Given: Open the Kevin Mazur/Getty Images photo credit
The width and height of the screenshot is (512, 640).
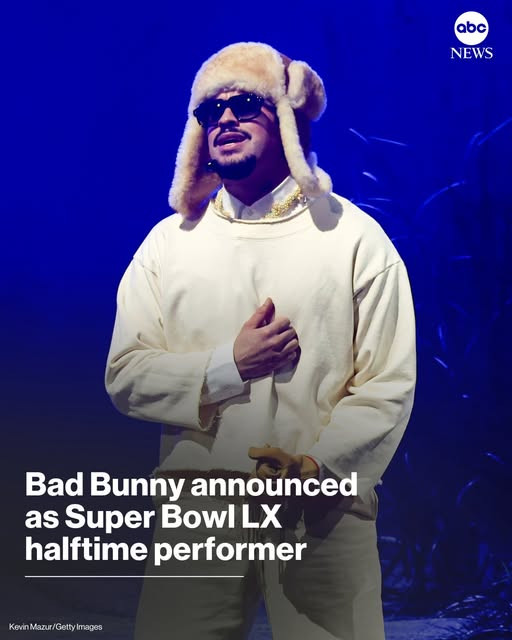Looking at the screenshot, I should pyautogui.click(x=56, y=627).
